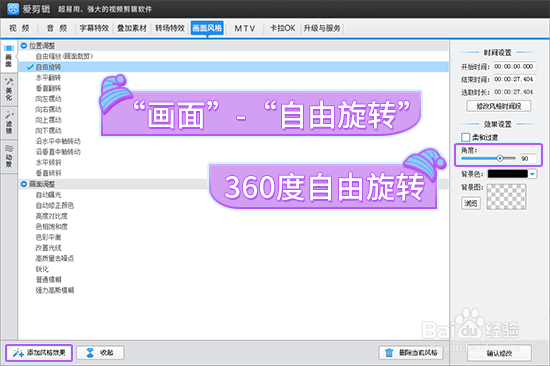Enable the 柔和过渡 checkbox

465,137
